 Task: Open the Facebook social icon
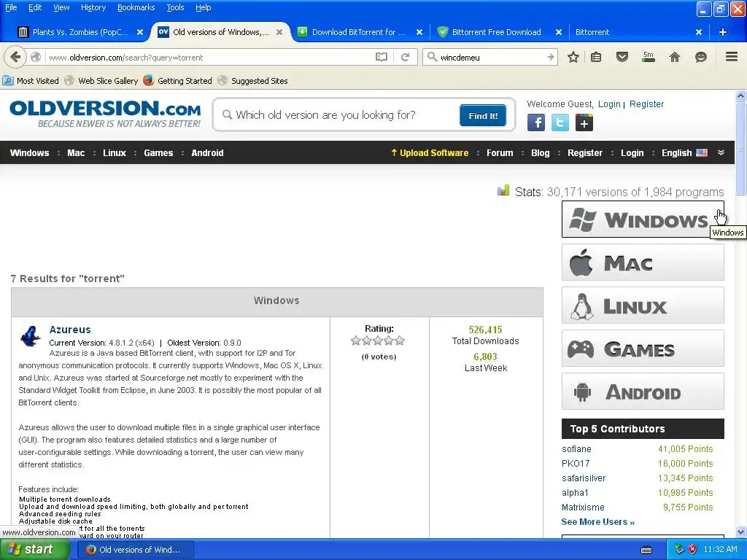click(x=536, y=122)
